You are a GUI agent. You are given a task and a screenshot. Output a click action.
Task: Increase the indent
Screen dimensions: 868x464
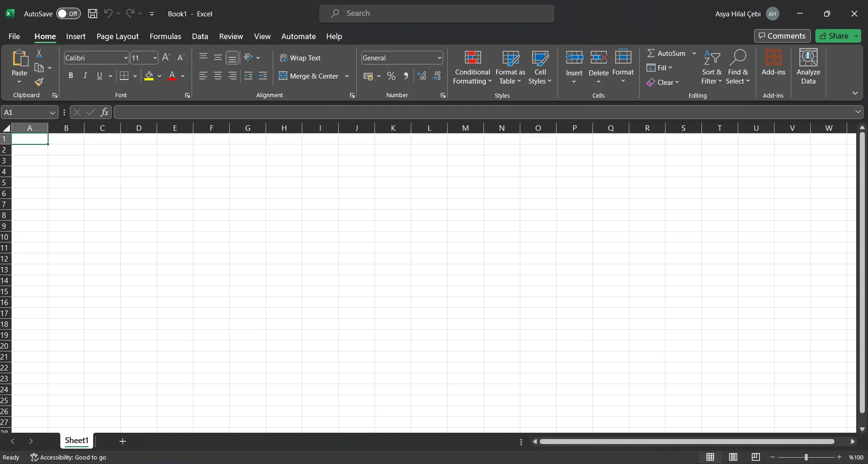tap(263, 76)
